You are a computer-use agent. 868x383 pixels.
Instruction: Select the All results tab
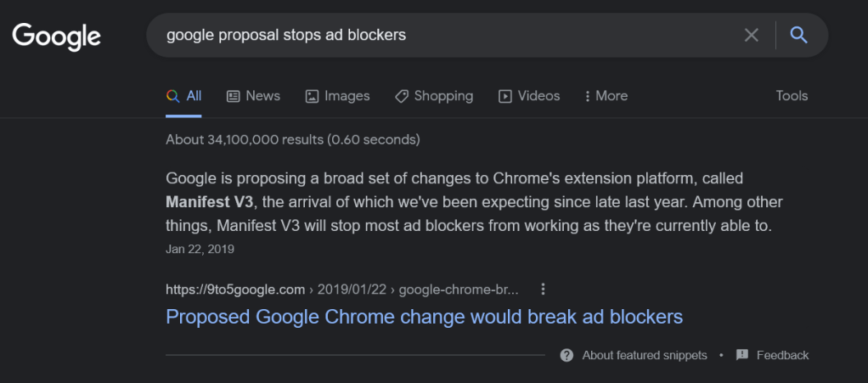tap(184, 96)
